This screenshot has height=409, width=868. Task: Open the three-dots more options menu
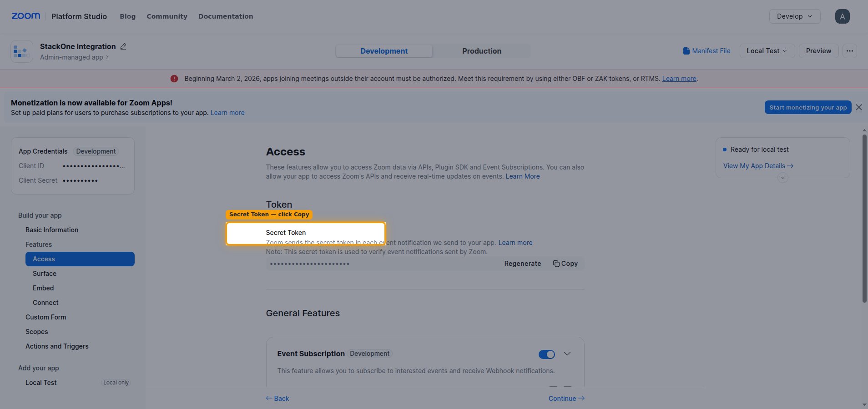click(849, 51)
